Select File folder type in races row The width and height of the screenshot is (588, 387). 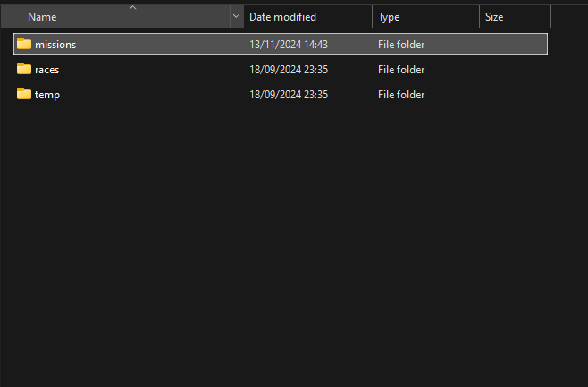pyautogui.click(x=401, y=70)
